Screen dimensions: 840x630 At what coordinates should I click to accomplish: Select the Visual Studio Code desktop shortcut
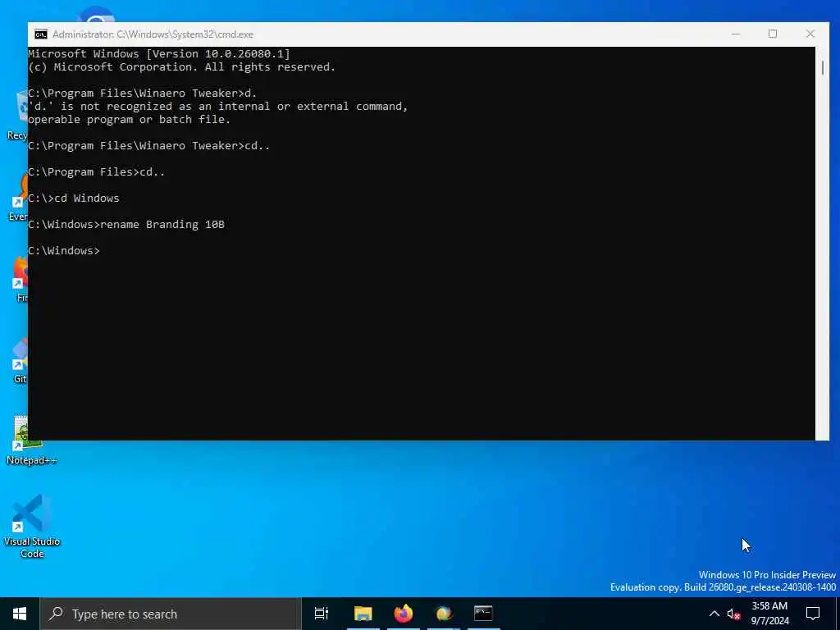tap(32, 527)
